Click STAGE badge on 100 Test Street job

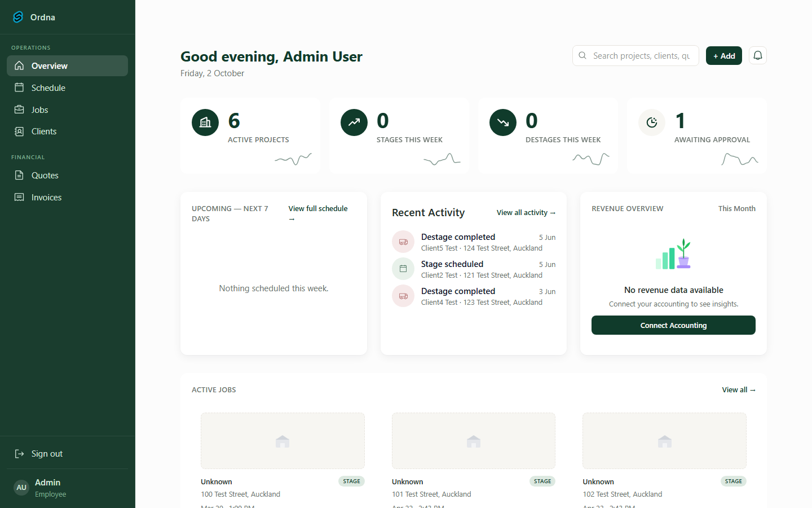[352, 481]
